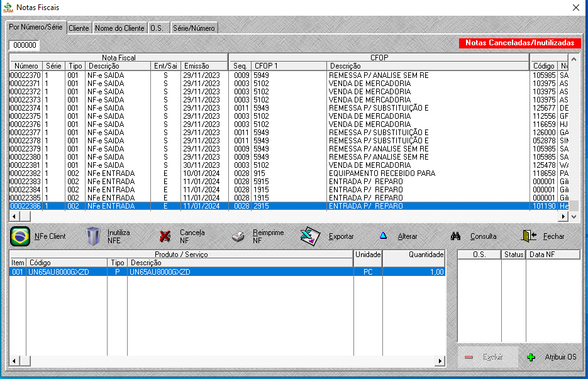
Task: Switch to the Cliente tab
Action: pyautogui.click(x=79, y=28)
